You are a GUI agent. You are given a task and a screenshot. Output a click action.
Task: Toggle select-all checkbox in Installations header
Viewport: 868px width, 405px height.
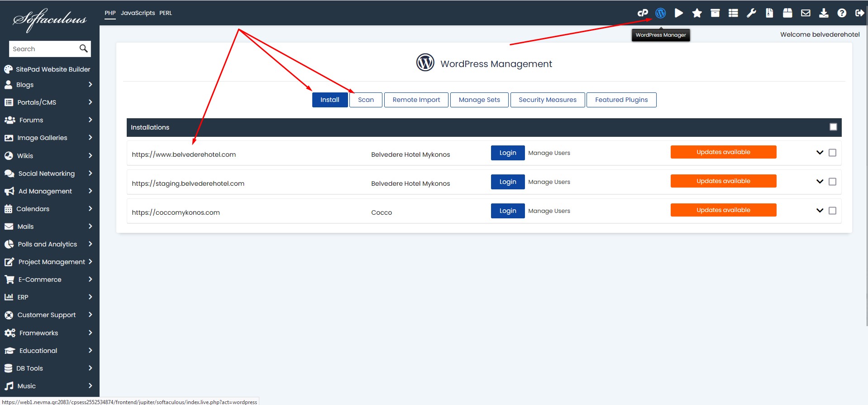pyautogui.click(x=833, y=127)
